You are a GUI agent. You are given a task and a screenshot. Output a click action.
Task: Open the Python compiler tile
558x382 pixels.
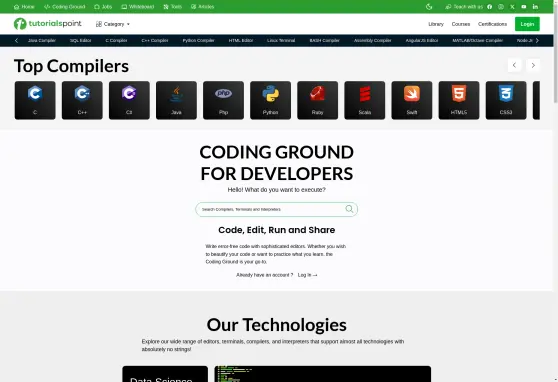tap(270, 100)
